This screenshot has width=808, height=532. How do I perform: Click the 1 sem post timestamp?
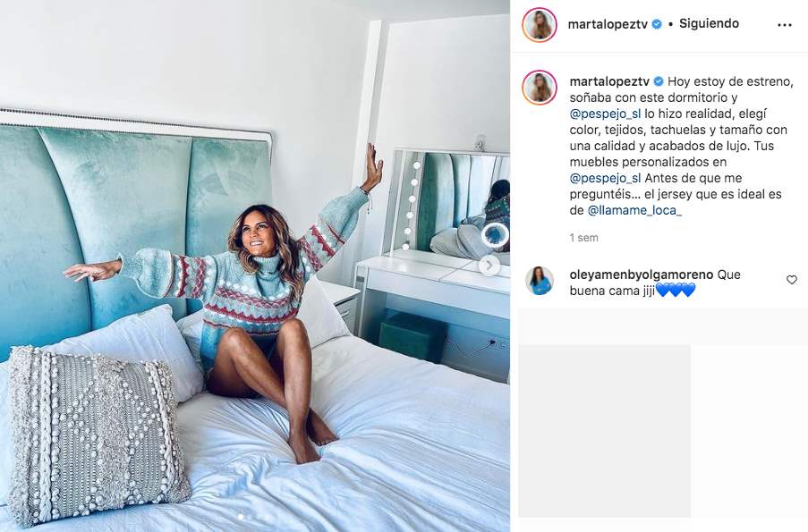pos(583,238)
